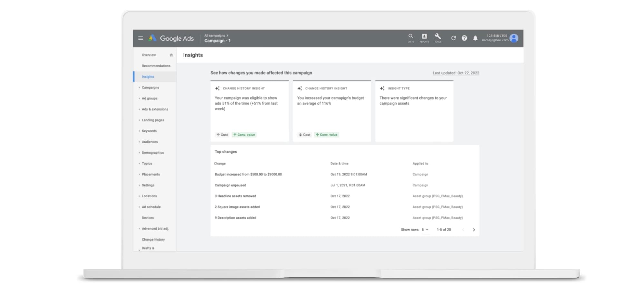Image resolution: width=644 pixels, height=303 pixels.
Task: Click 'Last updated: Oct 22, 2022' text
Action: click(x=456, y=73)
